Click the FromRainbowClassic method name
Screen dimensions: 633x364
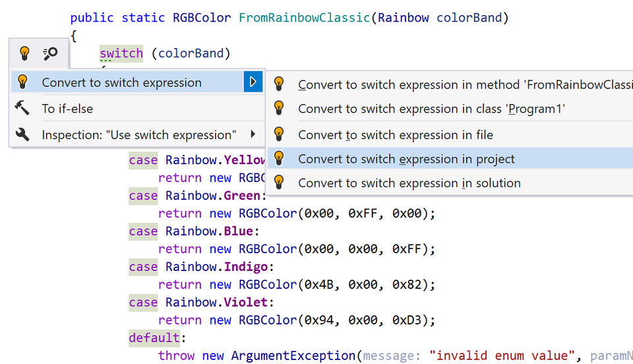(x=304, y=18)
